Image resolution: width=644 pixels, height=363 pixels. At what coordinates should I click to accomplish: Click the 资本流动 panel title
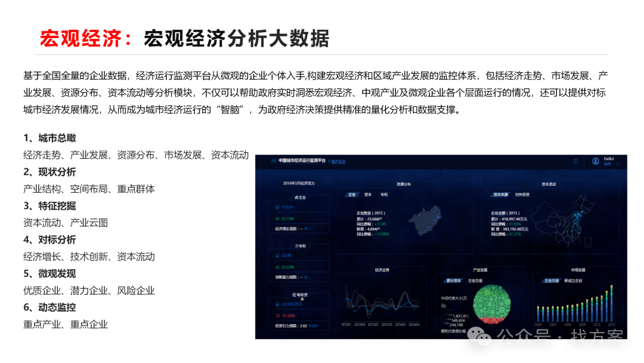(x=549, y=184)
